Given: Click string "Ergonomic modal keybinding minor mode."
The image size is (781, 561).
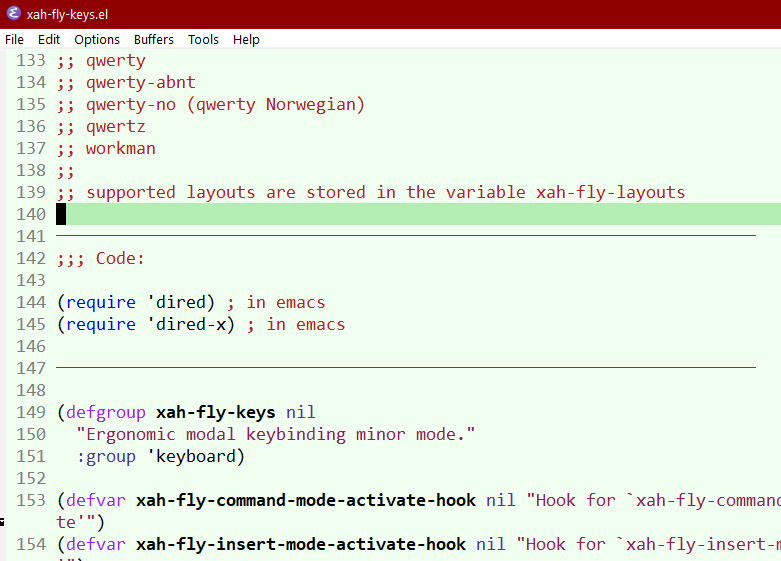Looking at the screenshot, I should (x=275, y=434).
